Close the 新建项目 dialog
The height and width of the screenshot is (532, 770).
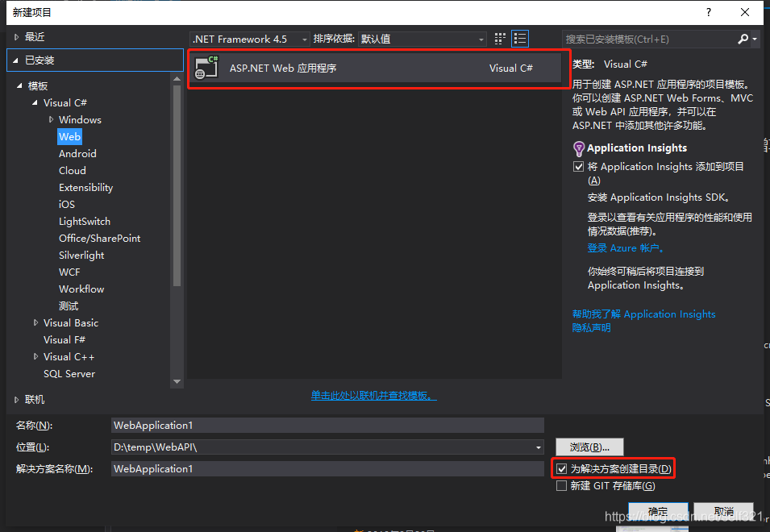coord(745,12)
